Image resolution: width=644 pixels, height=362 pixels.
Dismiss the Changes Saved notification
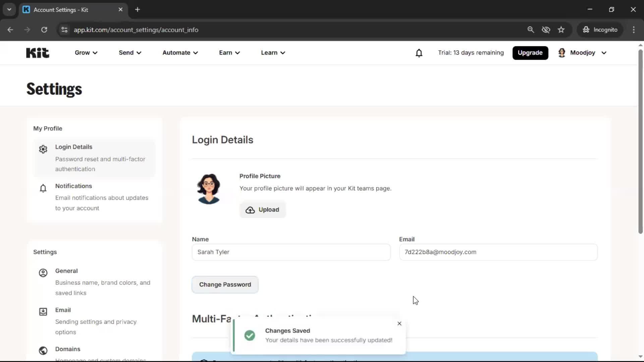click(x=399, y=323)
